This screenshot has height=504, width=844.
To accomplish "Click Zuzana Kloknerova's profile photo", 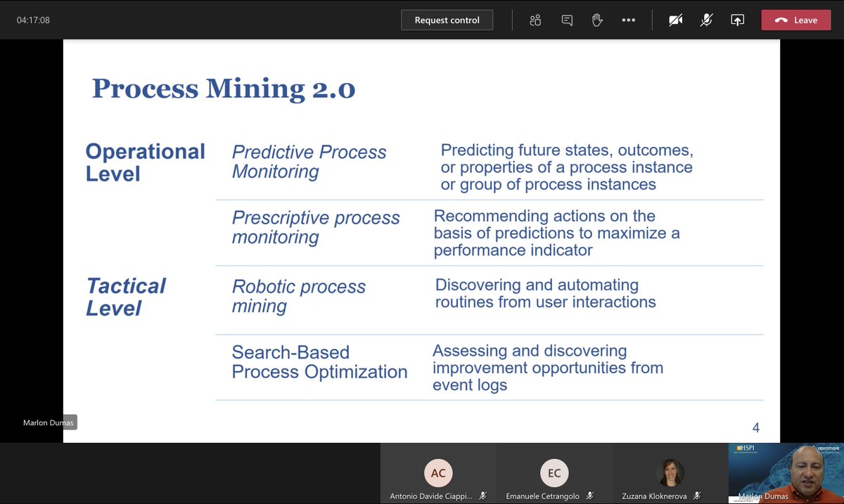I will coord(670,473).
